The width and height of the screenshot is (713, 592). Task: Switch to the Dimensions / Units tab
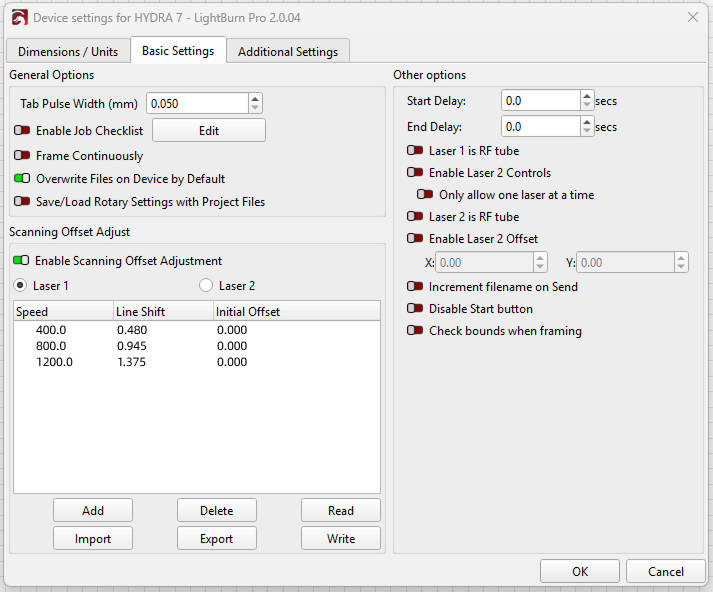pyautogui.click(x=68, y=51)
